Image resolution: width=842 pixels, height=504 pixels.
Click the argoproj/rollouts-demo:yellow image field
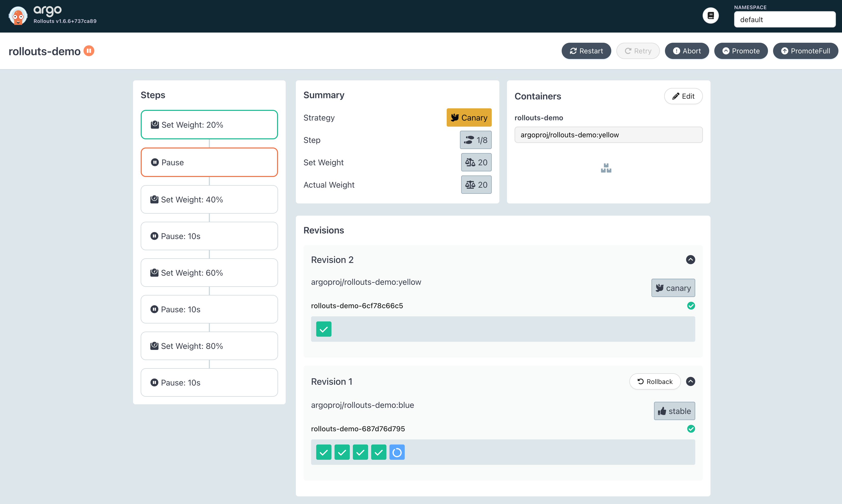608,135
